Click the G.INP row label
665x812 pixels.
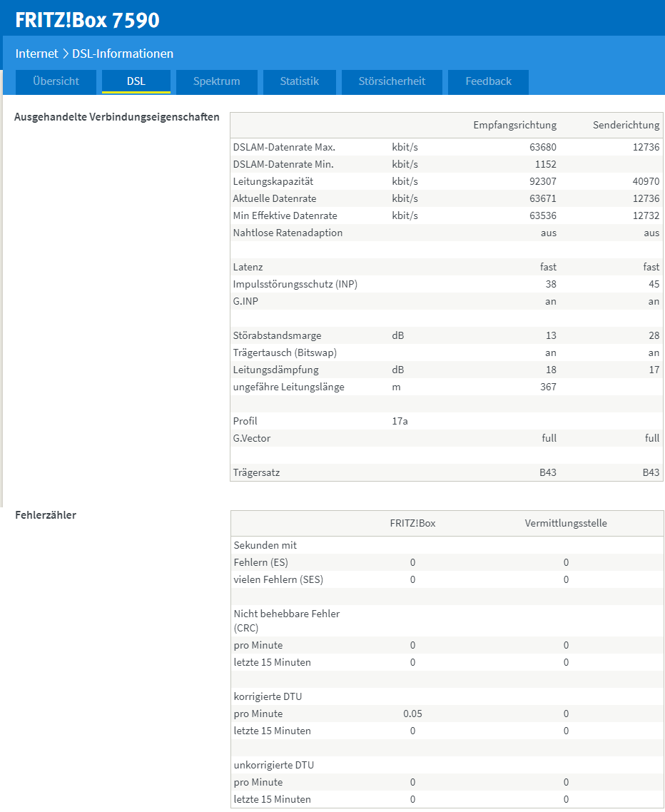(245, 301)
